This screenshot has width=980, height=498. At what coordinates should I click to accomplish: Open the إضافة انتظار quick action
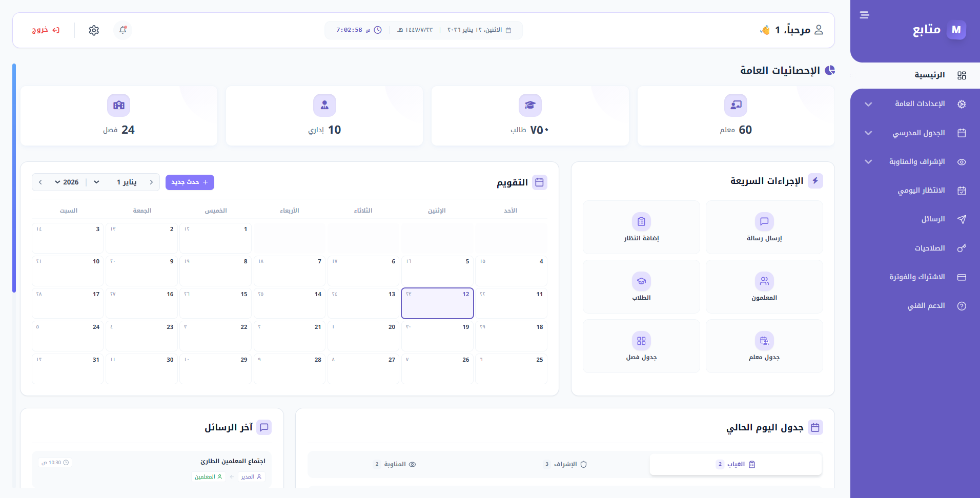[641, 227]
